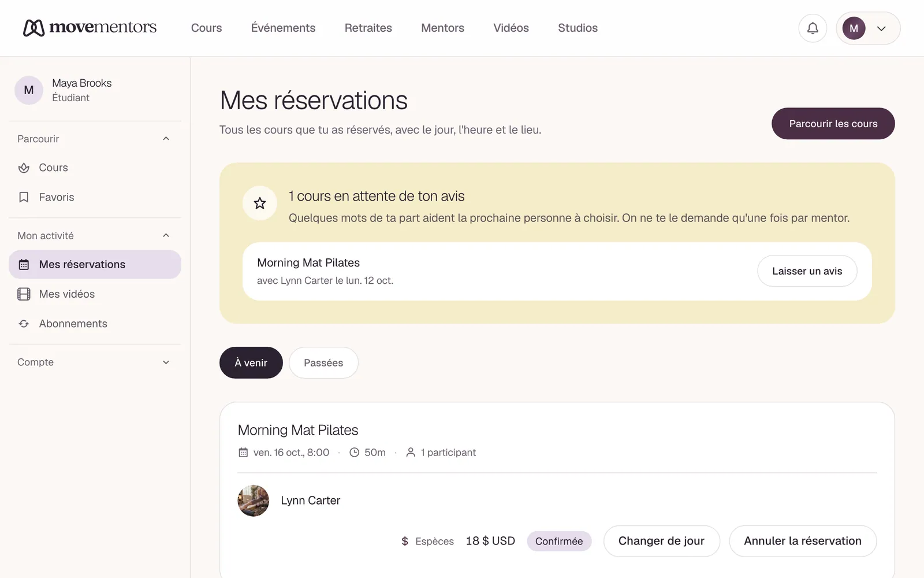This screenshot has height=578, width=924.
Task: Click the star icon in review banner
Action: [260, 203]
